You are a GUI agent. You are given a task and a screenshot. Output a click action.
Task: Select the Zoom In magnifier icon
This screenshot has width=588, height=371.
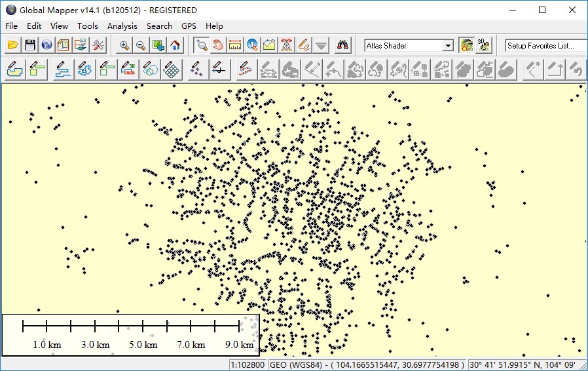click(x=124, y=45)
